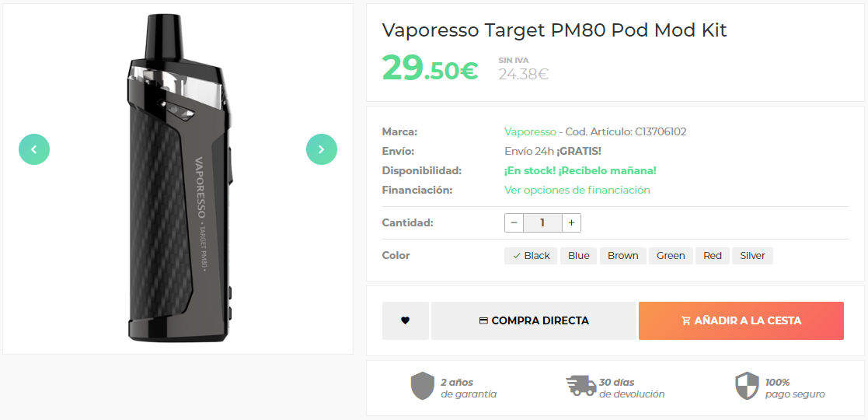This screenshot has height=420, width=868.
Task: Click AÑADIR A LA CESTA button
Action: pyautogui.click(x=741, y=320)
